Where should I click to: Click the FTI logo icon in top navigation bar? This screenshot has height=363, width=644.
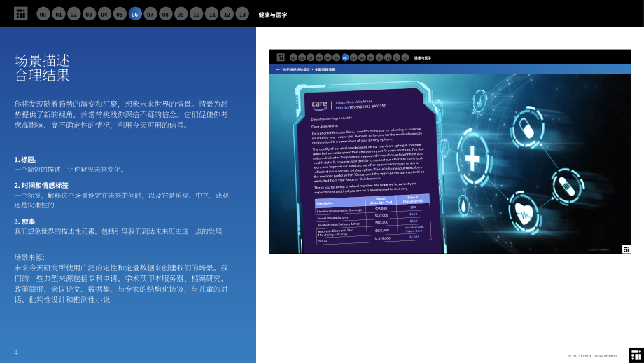click(20, 13)
